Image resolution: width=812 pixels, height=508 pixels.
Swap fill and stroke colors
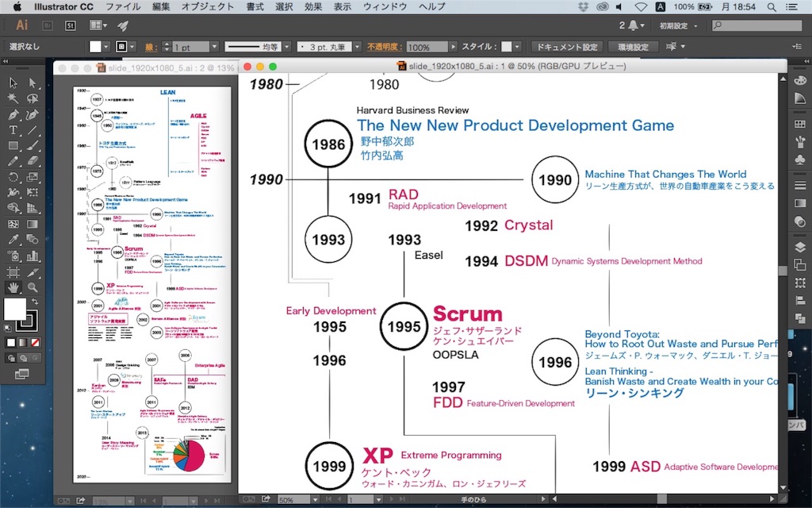click(x=35, y=302)
